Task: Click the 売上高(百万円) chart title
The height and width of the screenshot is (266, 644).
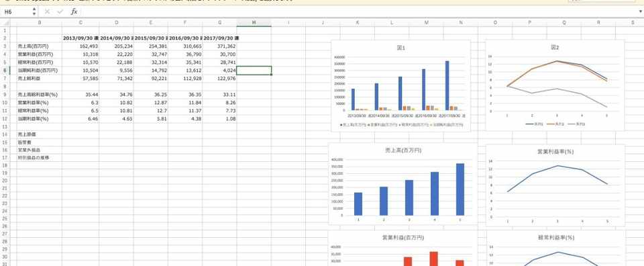Action: (403, 150)
